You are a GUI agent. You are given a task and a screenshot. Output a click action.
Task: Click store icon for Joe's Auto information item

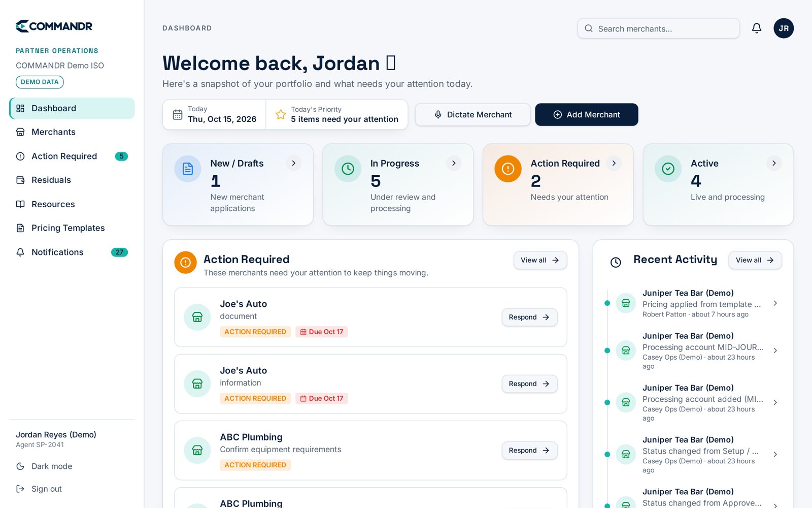(x=197, y=384)
